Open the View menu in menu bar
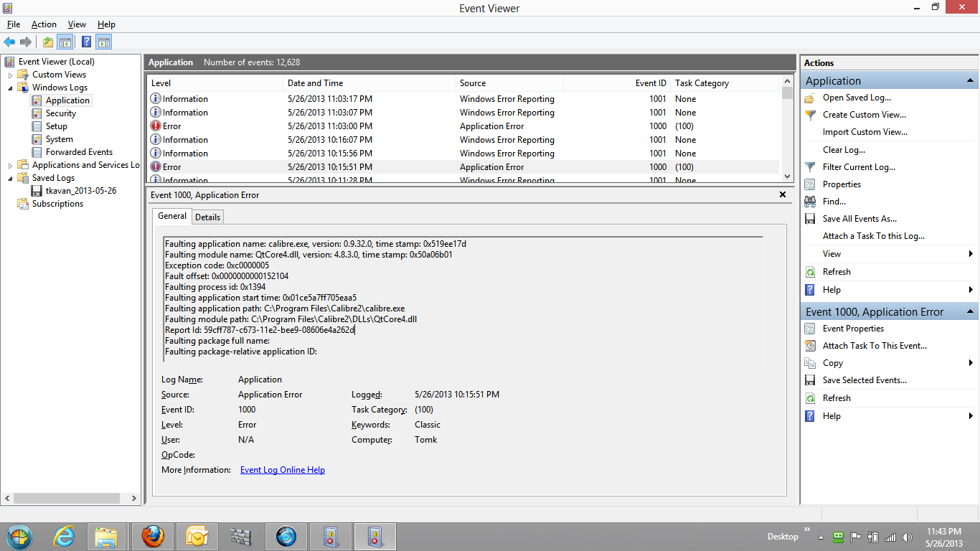This screenshot has width=980, height=551. tap(77, 24)
